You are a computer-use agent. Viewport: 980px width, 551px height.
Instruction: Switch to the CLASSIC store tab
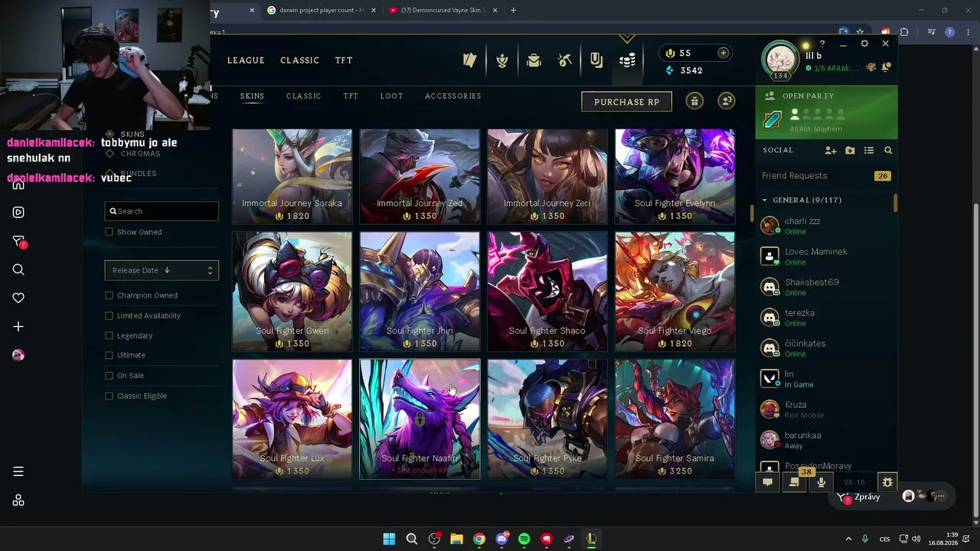pos(304,96)
